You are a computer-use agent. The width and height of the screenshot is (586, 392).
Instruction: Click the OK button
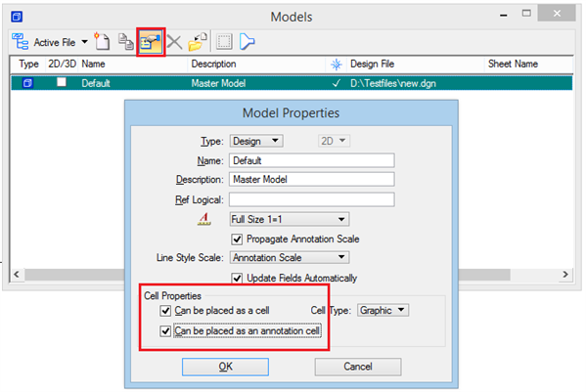pos(225,367)
